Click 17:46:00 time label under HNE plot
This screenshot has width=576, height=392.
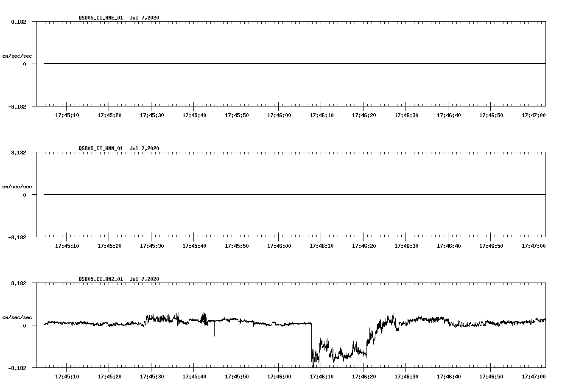[x=279, y=115]
